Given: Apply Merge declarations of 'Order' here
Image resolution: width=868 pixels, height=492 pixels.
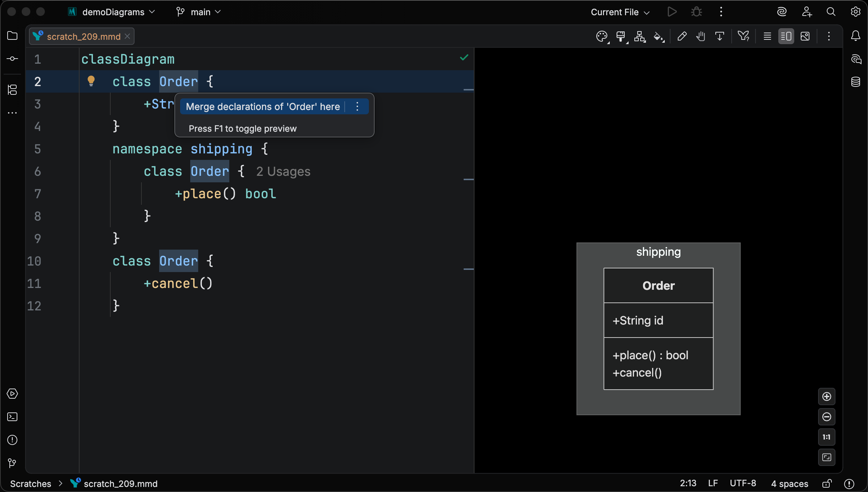Looking at the screenshot, I should click(263, 107).
